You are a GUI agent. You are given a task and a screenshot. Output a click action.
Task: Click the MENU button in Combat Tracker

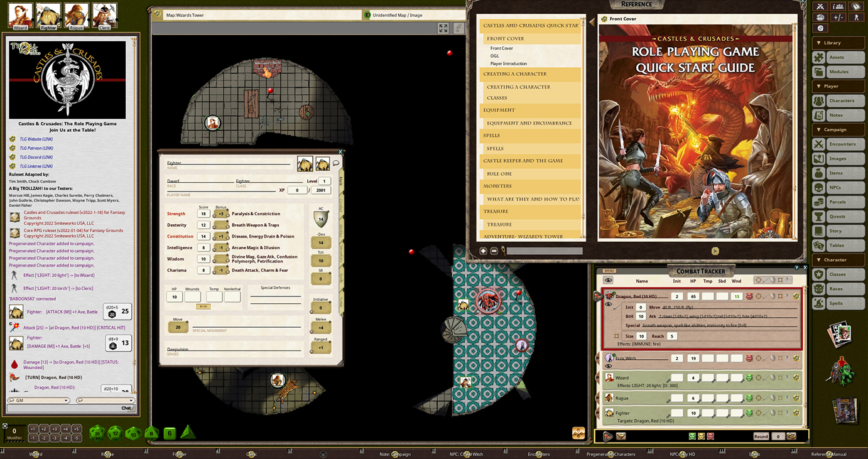tap(609, 271)
